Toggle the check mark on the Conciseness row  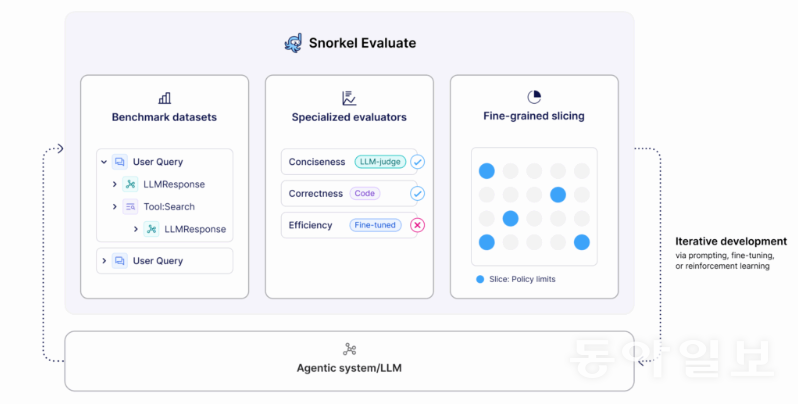pos(417,162)
